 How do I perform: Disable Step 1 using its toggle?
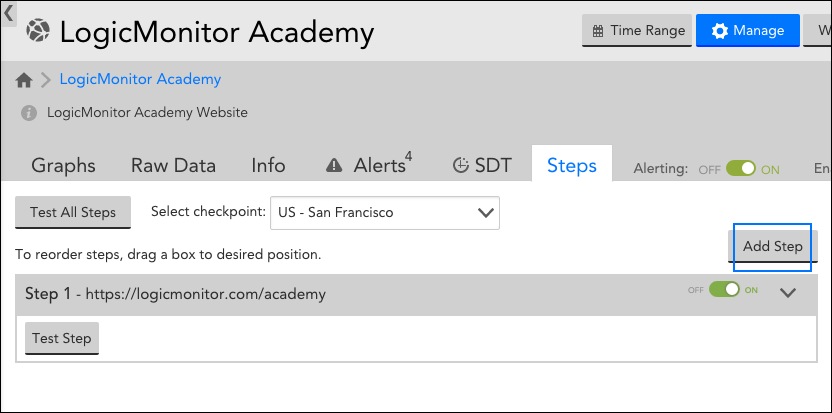pyautogui.click(x=723, y=290)
